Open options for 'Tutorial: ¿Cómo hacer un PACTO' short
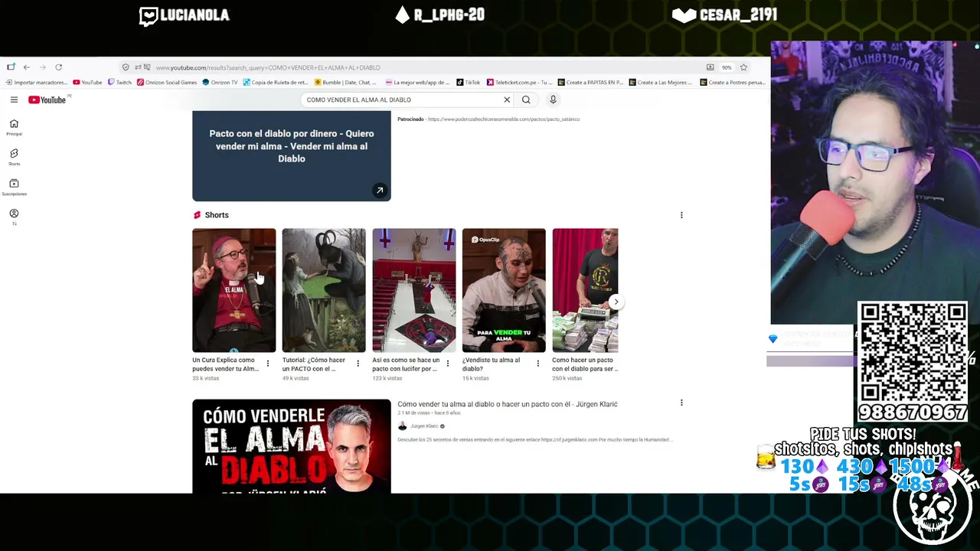Viewport: 980px width, 551px height. click(358, 364)
